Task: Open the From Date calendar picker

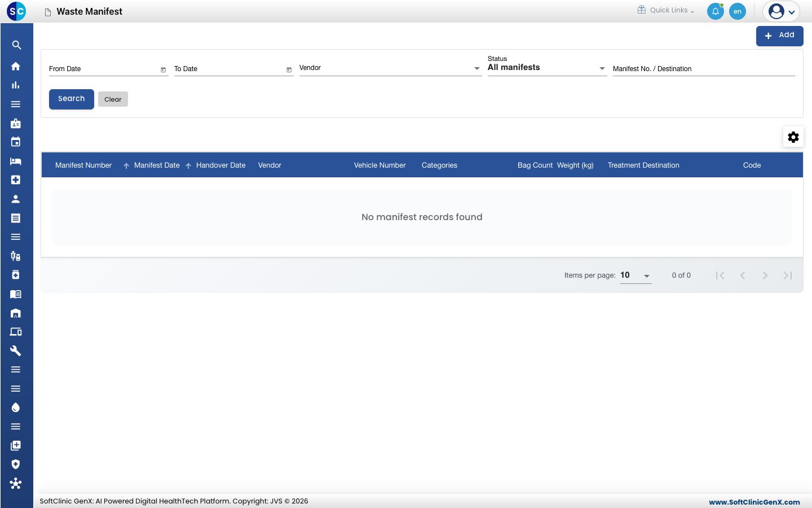Action: (x=164, y=69)
